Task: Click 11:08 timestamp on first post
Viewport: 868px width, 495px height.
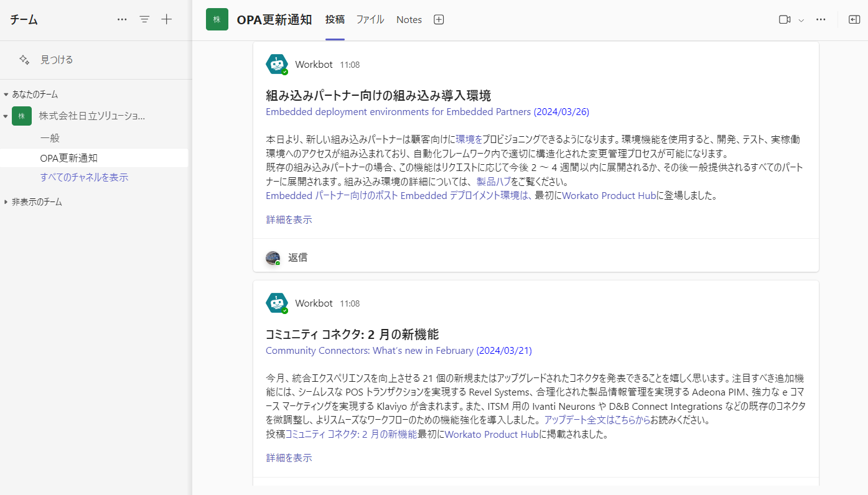Action: [x=350, y=65]
